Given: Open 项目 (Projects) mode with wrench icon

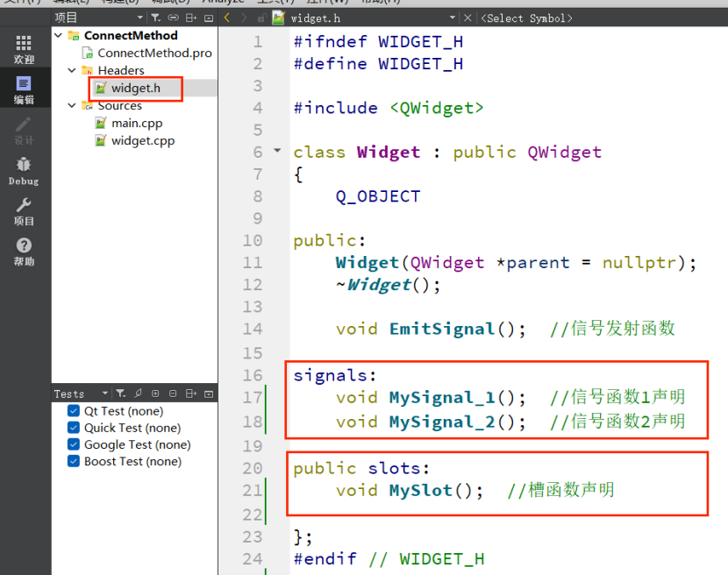Looking at the screenshot, I should [x=24, y=211].
